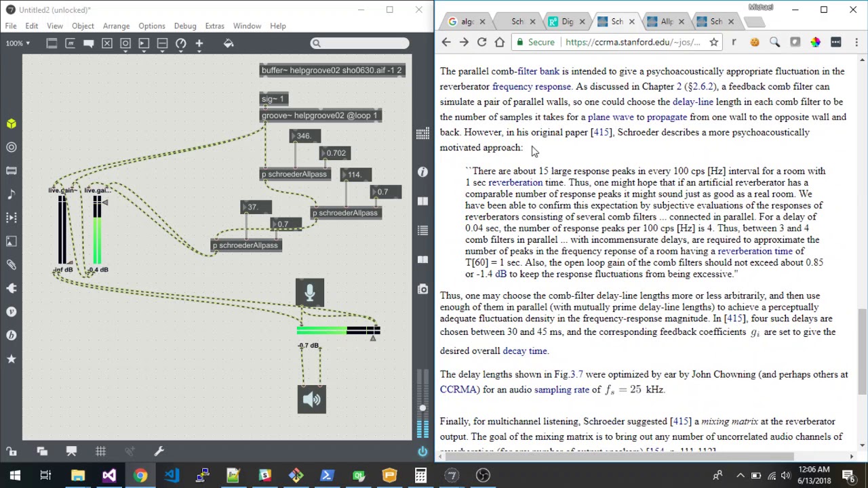Take a snapshot with the camera icon
This screenshot has width=868, height=488.
click(422, 289)
